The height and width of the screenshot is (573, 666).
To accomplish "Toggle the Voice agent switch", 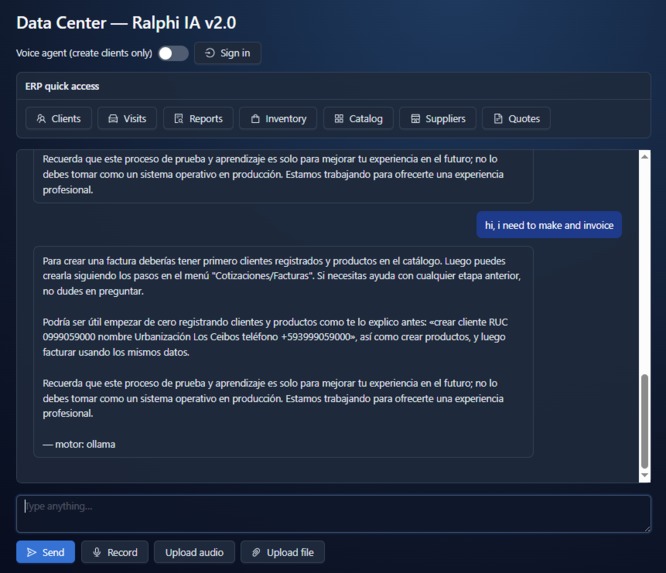I will click(x=173, y=53).
